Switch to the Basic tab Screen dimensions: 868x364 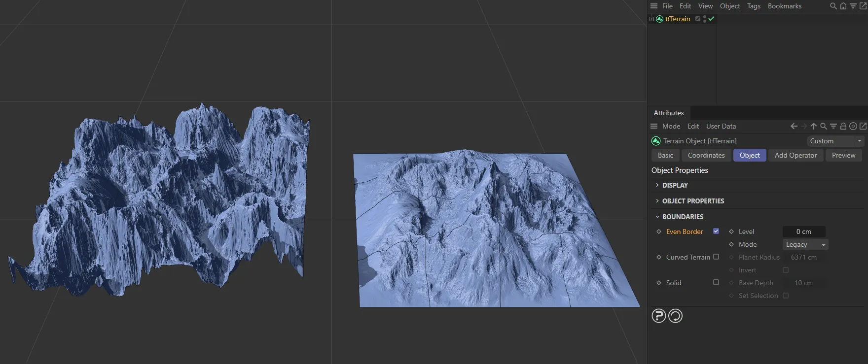coord(665,155)
